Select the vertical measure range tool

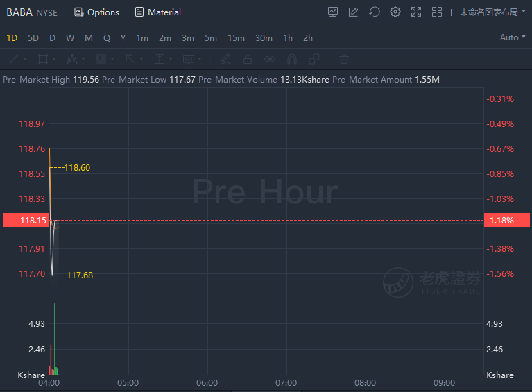pyautogui.click(x=160, y=59)
